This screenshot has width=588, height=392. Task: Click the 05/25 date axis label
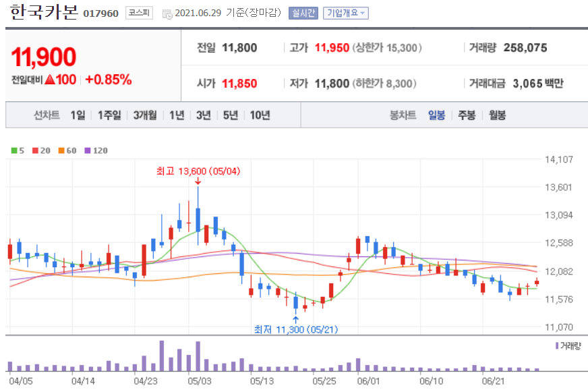coord(324,381)
